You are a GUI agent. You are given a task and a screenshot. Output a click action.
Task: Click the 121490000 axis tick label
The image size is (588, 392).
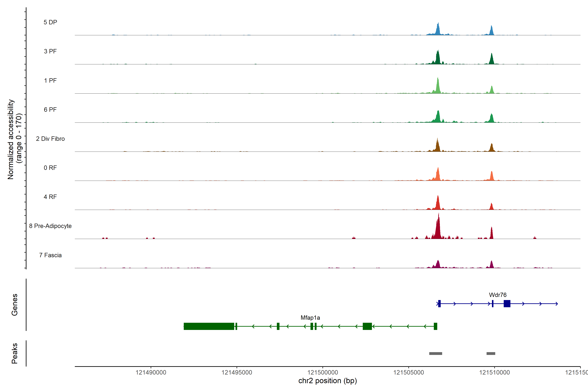(x=151, y=372)
